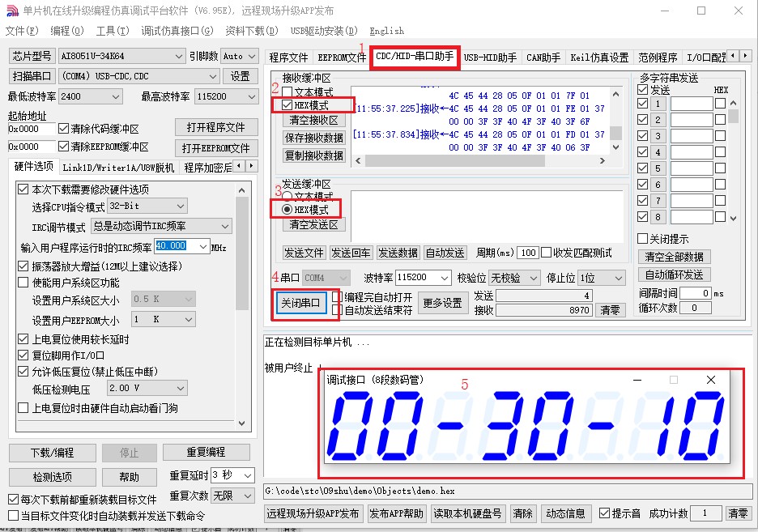
Task: Open the 文件(F) menu
Action: 22,31
